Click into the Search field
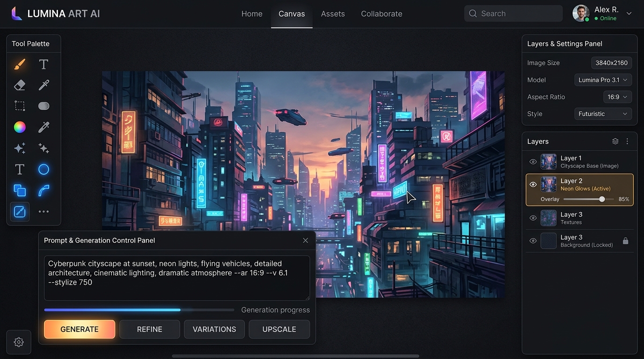644x359 pixels. tap(513, 14)
